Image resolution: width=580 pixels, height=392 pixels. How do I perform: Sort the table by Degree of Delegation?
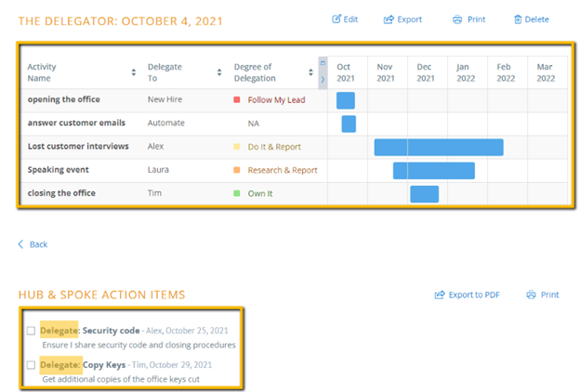click(x=310, y=72)
